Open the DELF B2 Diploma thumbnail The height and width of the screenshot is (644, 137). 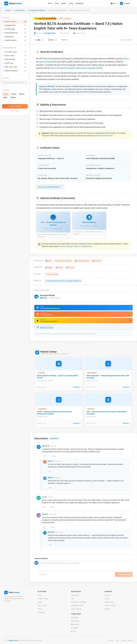coord(89,221)
